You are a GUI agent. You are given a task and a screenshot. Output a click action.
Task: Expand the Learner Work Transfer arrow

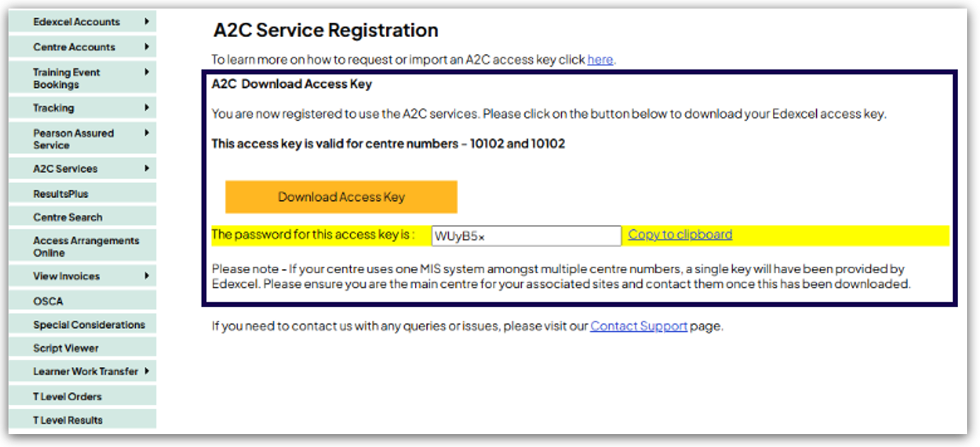[x=146, y=370]
